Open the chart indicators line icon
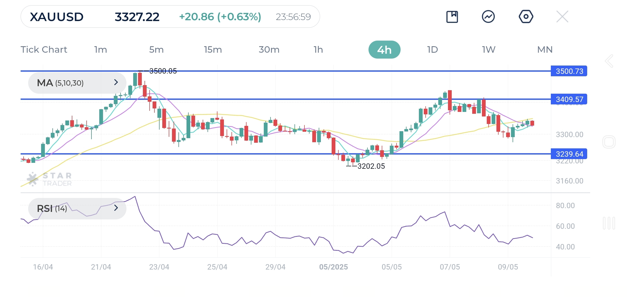Image resolution: width=644 pixels, height=297 pixels. (488, 17)
